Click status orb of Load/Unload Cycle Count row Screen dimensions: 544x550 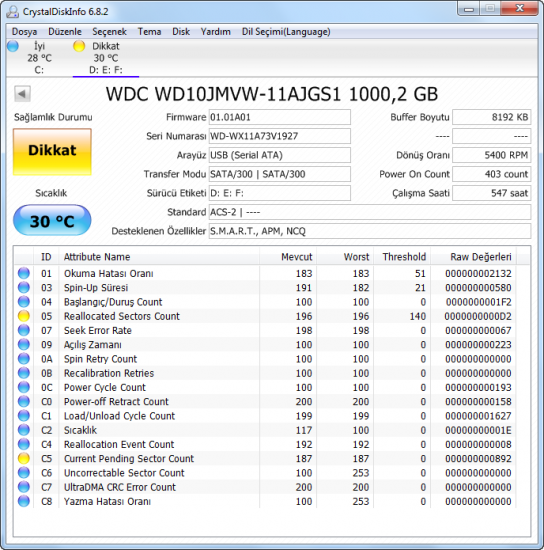click(24, 416)
